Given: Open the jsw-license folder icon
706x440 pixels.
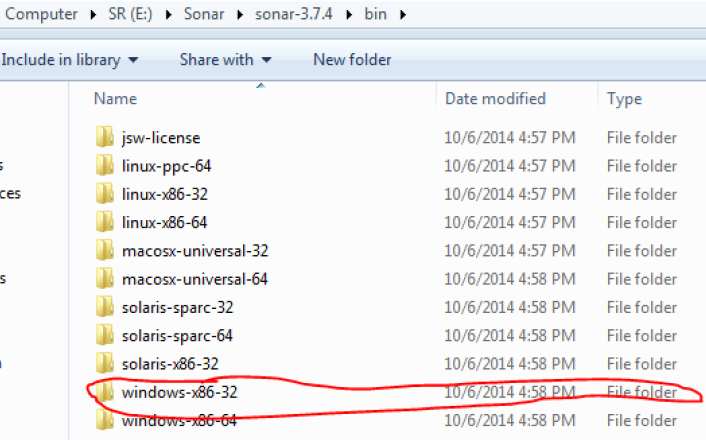Looking at the screenshot, I should [104, 137].
